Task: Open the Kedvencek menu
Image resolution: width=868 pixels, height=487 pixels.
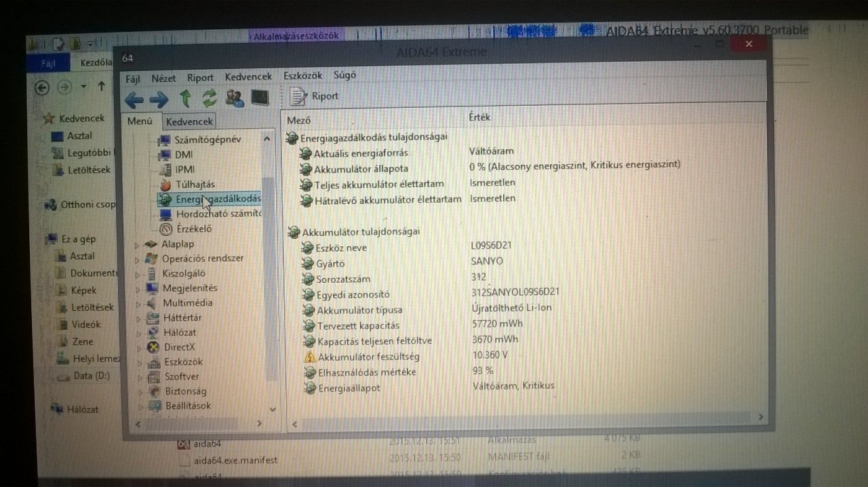Action: [248, 77]
